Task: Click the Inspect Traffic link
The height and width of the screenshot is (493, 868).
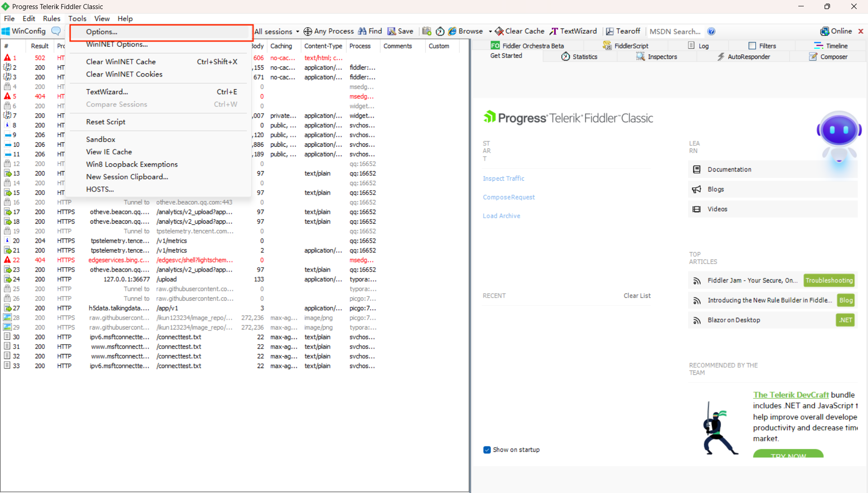Action: coord(503,179)
